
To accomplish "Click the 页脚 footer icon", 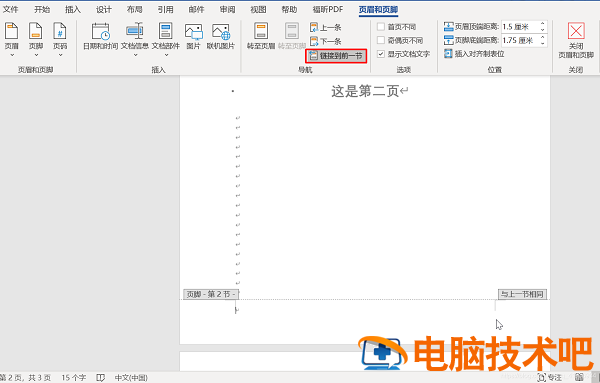I will tap(36, 31).
